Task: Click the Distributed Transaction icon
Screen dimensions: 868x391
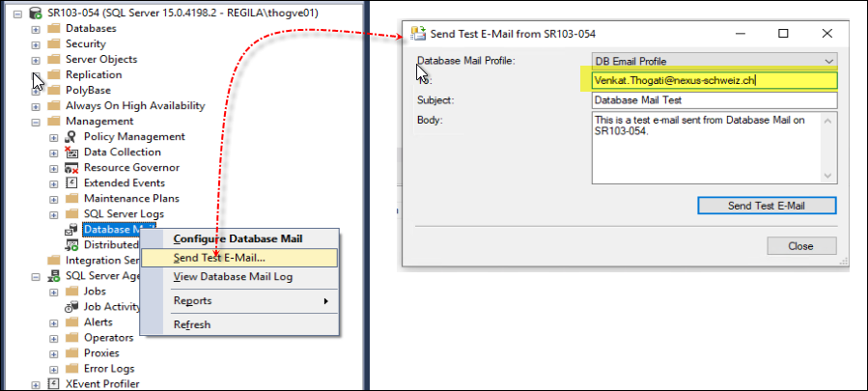Action: click(x=71, y=245)
